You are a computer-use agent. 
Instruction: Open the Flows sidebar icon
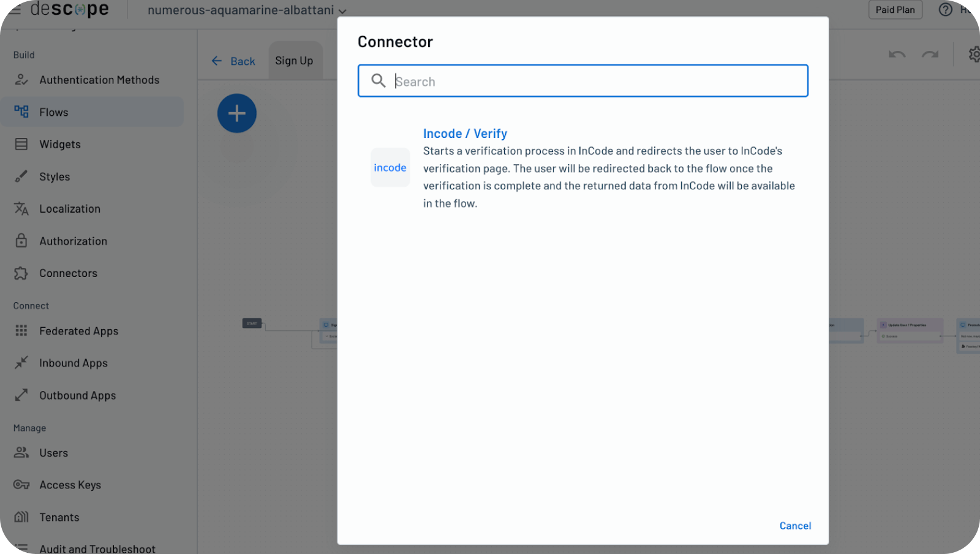[x=21, y=112]
